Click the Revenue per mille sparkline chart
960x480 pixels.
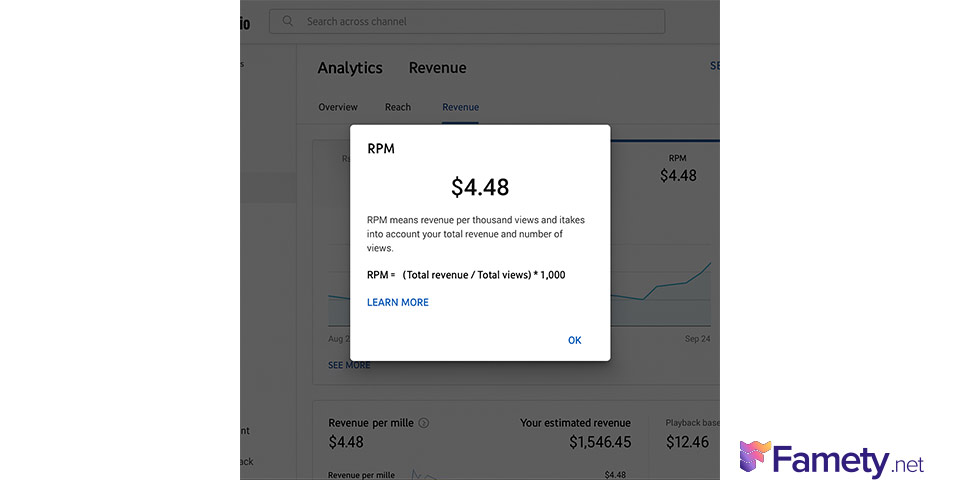[x=425, y=474]
